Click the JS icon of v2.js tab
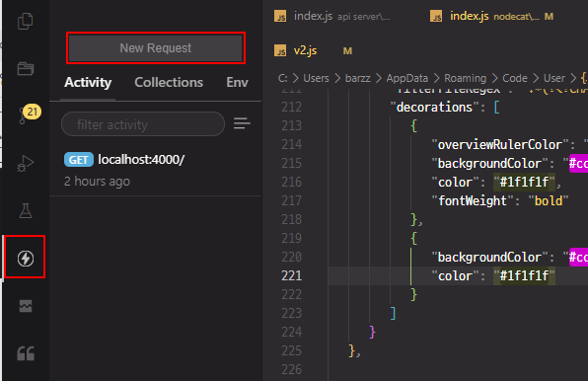Viewport: 588px width, 381px height. pyautogui.click(x=280, y=50)
